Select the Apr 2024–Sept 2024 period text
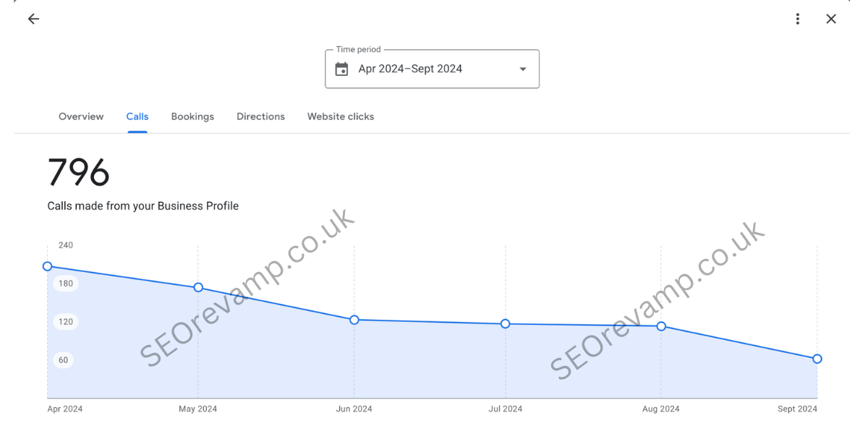 (x=410, y=69)
